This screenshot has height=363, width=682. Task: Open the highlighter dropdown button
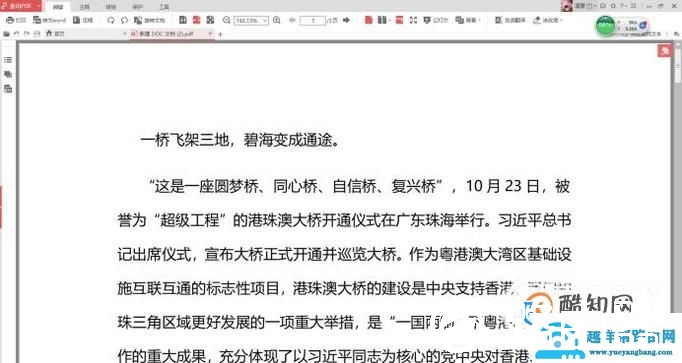[548, 20]
